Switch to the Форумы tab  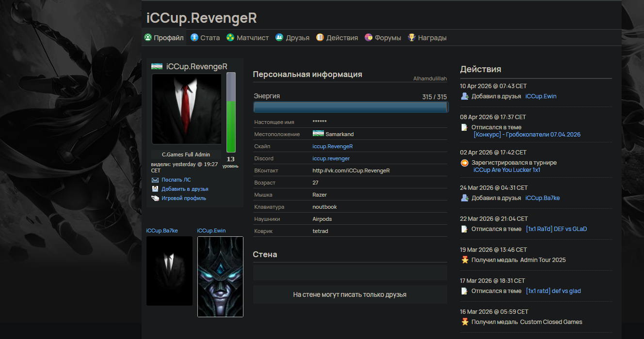point(383,38)
